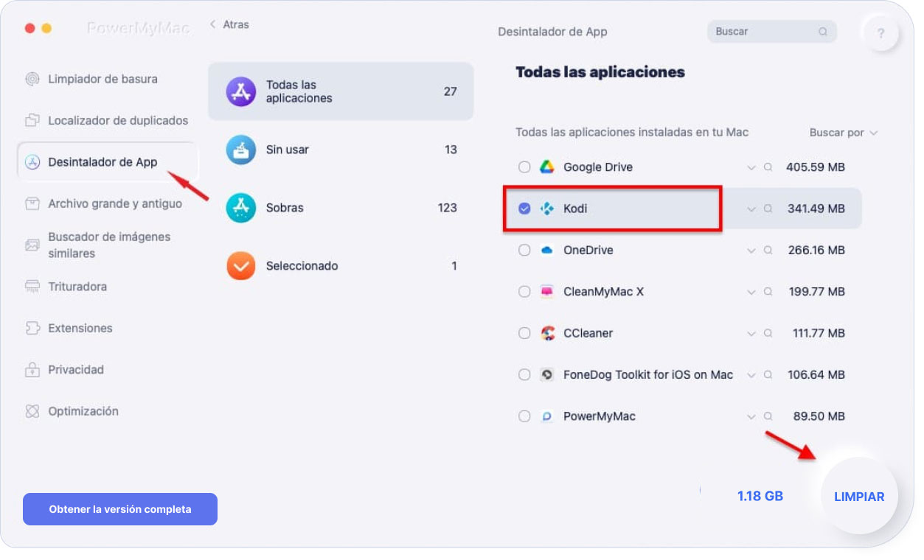This screenshot has width=924, height=560.
Task: Select the FoneDog Toolkit checkbox
Action: click(524, 374)
